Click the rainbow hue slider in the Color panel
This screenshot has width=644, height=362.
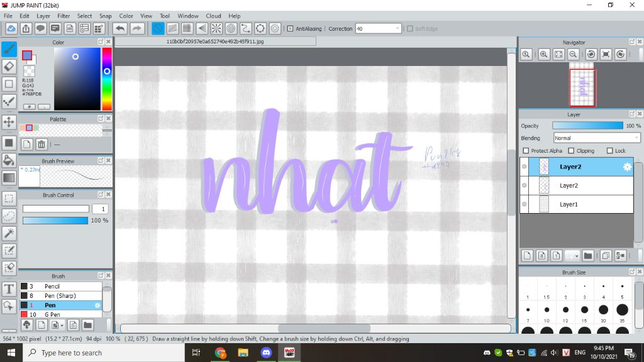point(107,79)
